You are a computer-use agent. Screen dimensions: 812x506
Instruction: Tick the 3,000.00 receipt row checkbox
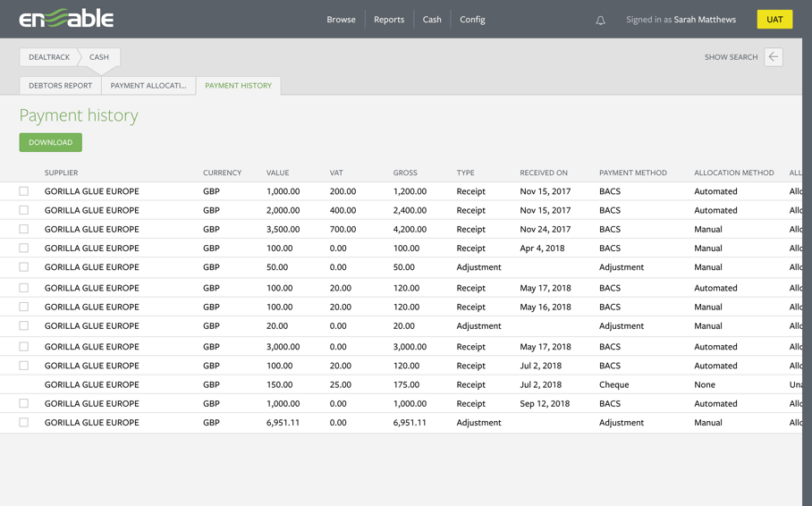24,347
